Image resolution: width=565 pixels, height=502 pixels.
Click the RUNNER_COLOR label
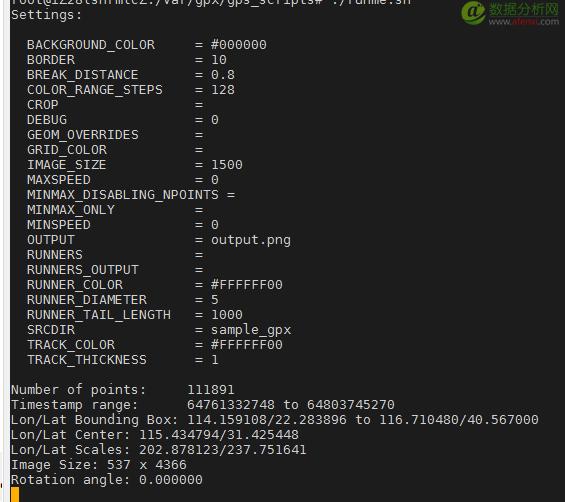[x=75, y=285]
